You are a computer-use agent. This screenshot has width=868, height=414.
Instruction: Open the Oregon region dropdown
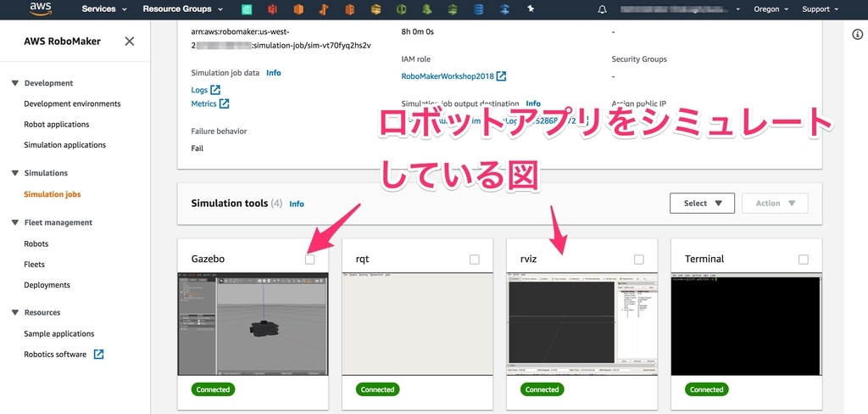point(771,9)
